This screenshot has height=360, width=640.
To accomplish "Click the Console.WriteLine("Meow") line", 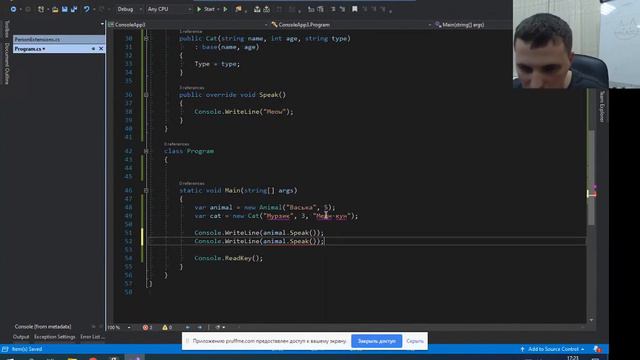I will pos(244,112).
